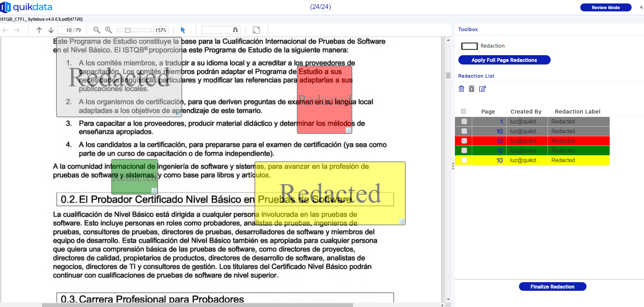Click the page number field showing 10
This screenshot has width=644, height=307.
65,30
